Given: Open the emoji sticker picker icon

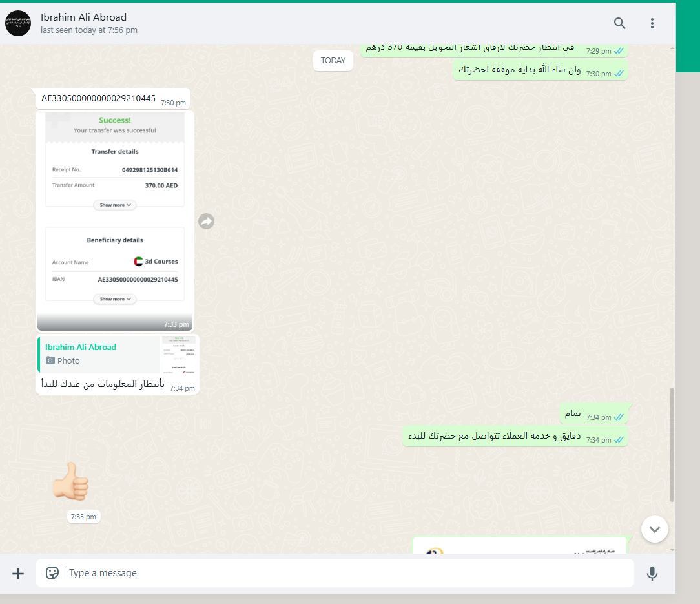Looking at the screenshot, I should click(x=52, y=573).
